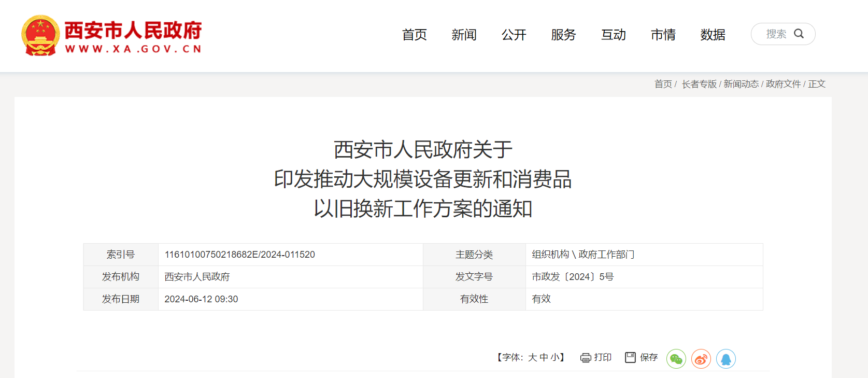Go to the 公开 section

click(x=514, y=35)
